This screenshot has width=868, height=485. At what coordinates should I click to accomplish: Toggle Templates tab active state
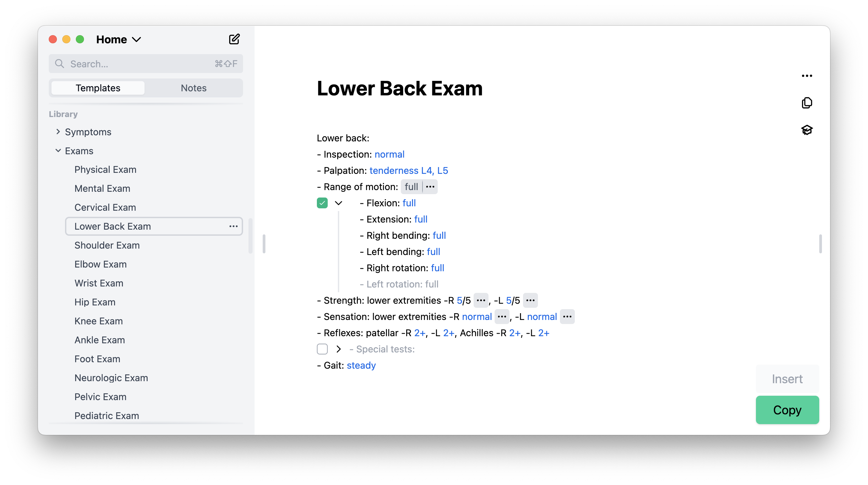[x=97, y=88]
